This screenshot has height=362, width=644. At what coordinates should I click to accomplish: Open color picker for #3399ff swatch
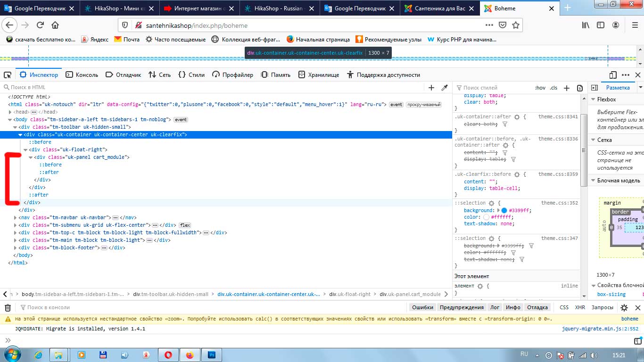pos(504,210)
